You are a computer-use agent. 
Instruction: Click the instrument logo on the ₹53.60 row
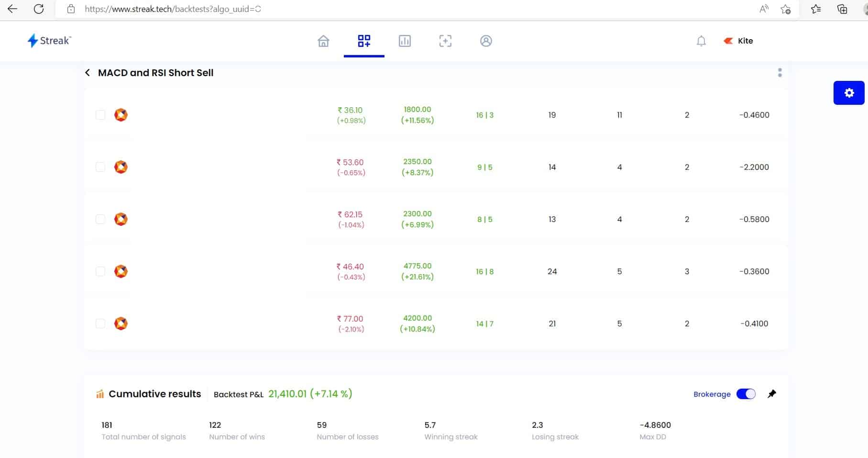click(121, 167)
